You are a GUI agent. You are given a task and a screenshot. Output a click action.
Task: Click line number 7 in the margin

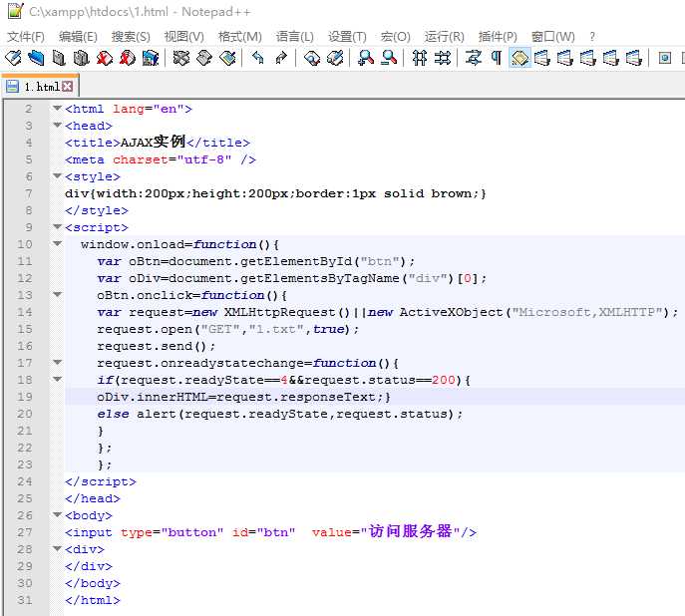29,193
